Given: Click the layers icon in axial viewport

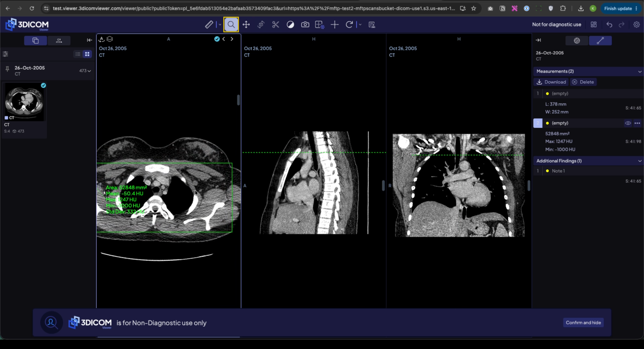Looking at the screenshot, I should click(110, 39).
